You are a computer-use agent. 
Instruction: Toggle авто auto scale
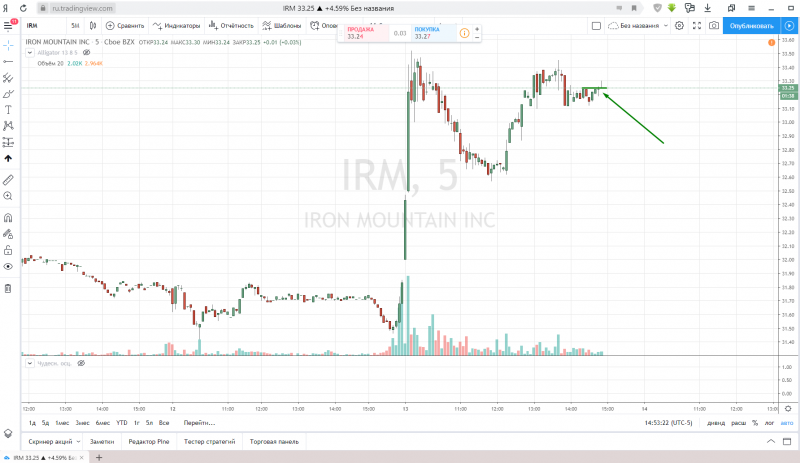tap(787, 423)
